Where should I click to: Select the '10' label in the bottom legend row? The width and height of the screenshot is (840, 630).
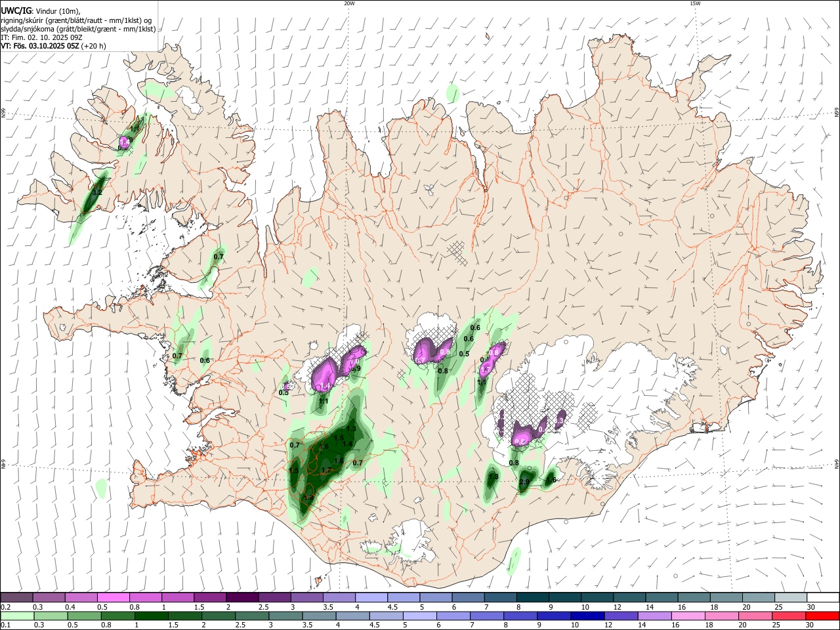tap(575, 625)
